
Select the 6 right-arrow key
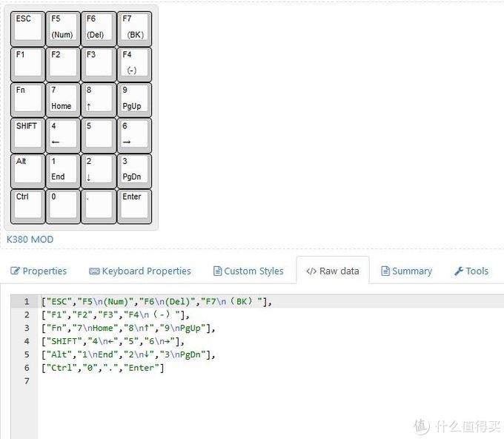click(x=134, y=136)
